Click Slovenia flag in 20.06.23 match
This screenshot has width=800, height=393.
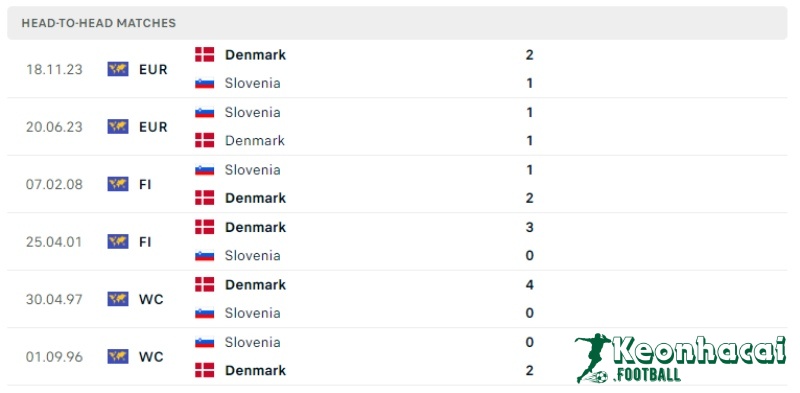[205, 112]
